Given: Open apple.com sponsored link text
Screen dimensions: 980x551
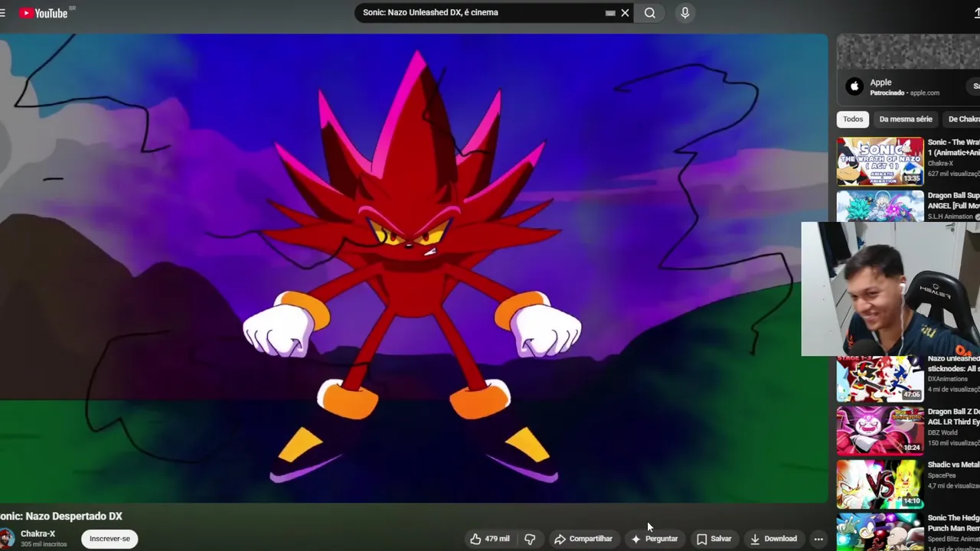Looking at the screenshot, I should coord(924,93).
